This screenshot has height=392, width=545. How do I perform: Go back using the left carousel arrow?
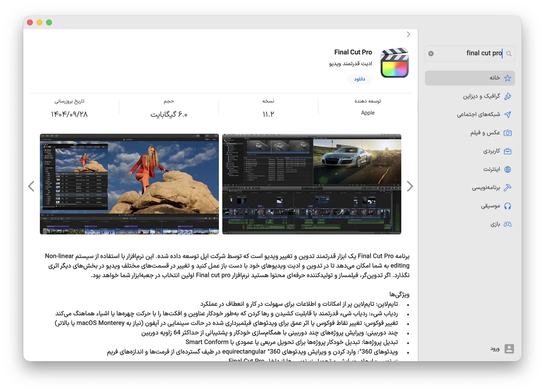pos(31,186)
